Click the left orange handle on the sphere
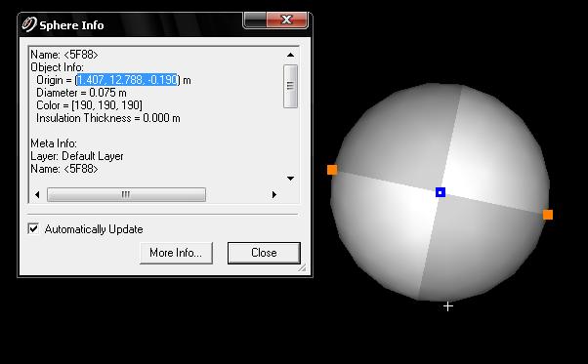 tap(332, 170)
